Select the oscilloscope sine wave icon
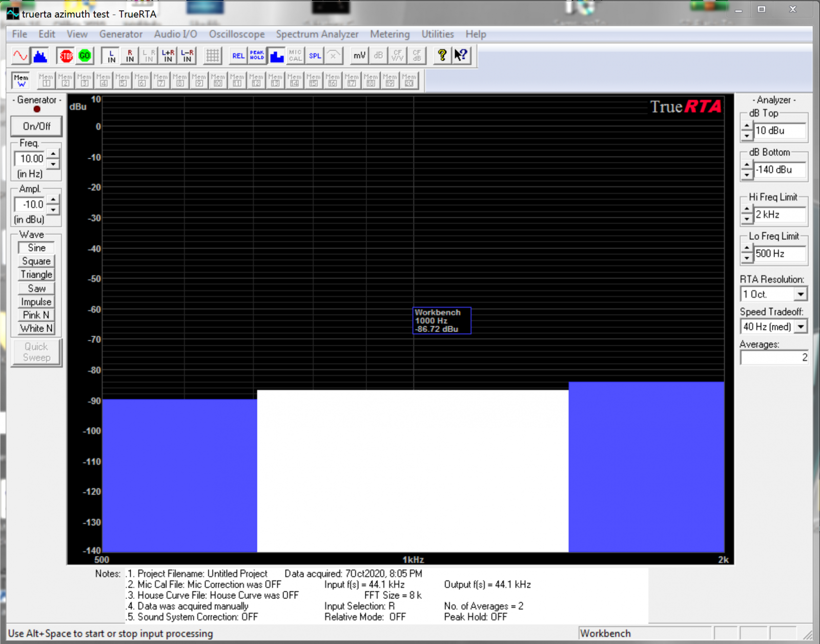Viewport: 820px width, 644px height. click(20, 56)
